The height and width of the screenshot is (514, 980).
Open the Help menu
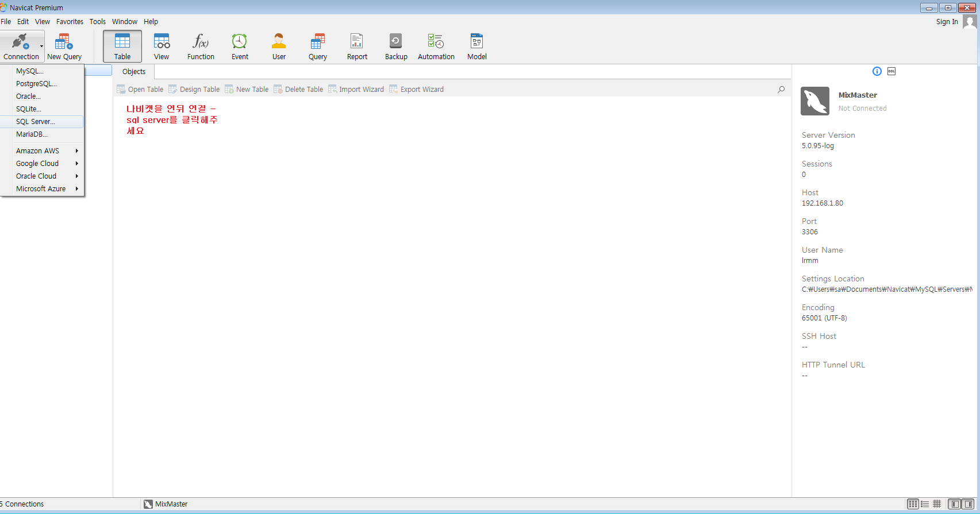pos(151,22)
